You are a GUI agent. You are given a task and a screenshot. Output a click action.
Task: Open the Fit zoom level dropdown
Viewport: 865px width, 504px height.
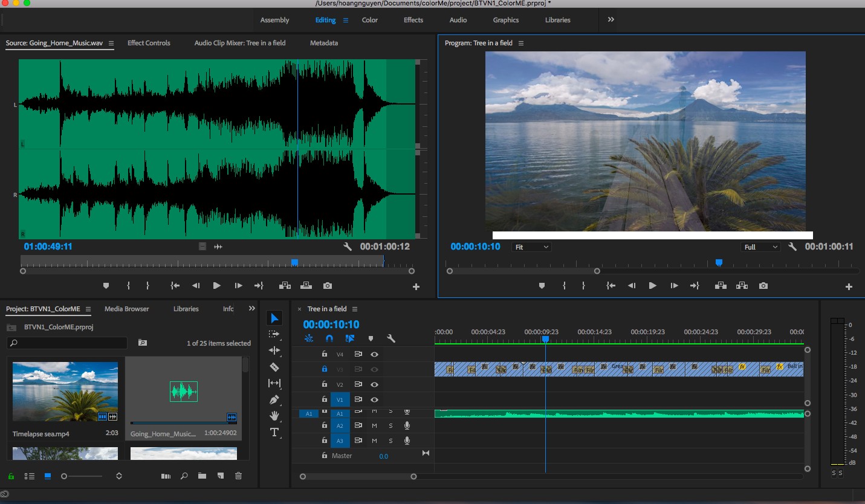(x=531, y=247)
